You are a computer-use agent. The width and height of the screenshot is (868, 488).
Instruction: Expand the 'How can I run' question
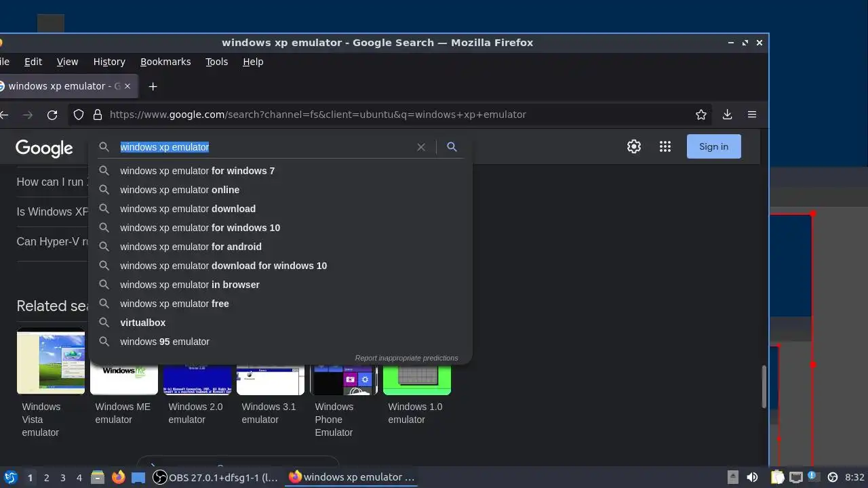tap(52, 182)
